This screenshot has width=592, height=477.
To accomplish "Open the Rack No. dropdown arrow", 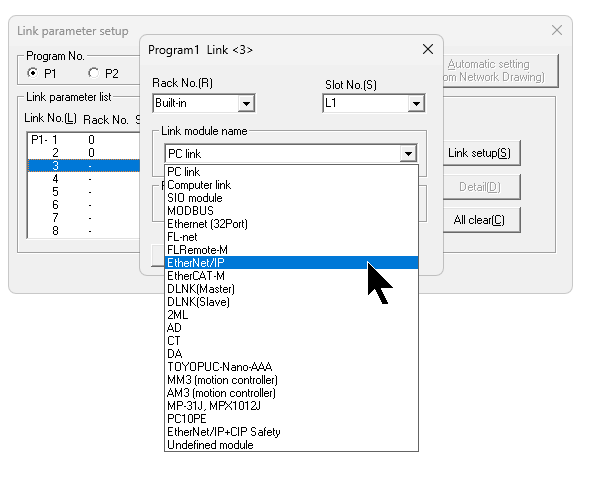I will point(246,103).
